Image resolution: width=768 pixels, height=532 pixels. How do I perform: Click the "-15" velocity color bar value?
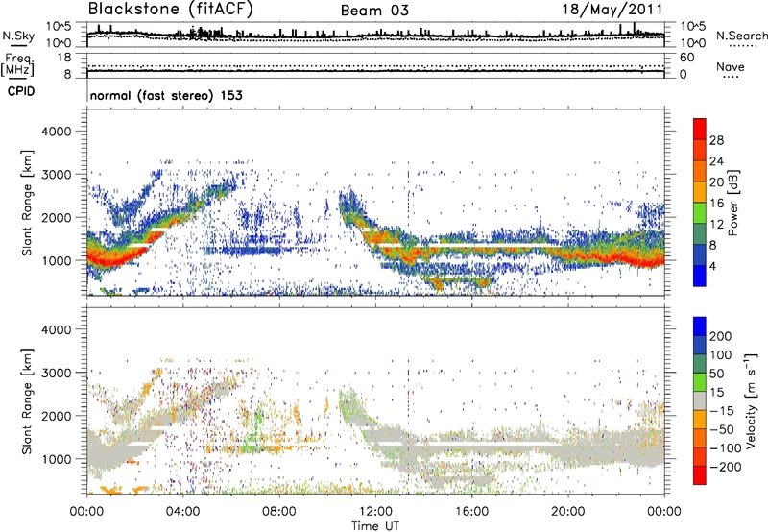[721, 411]
